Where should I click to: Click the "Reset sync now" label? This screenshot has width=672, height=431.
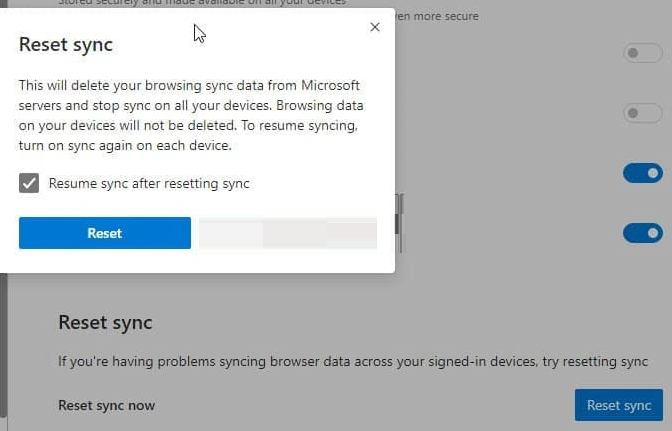(107, 405)
